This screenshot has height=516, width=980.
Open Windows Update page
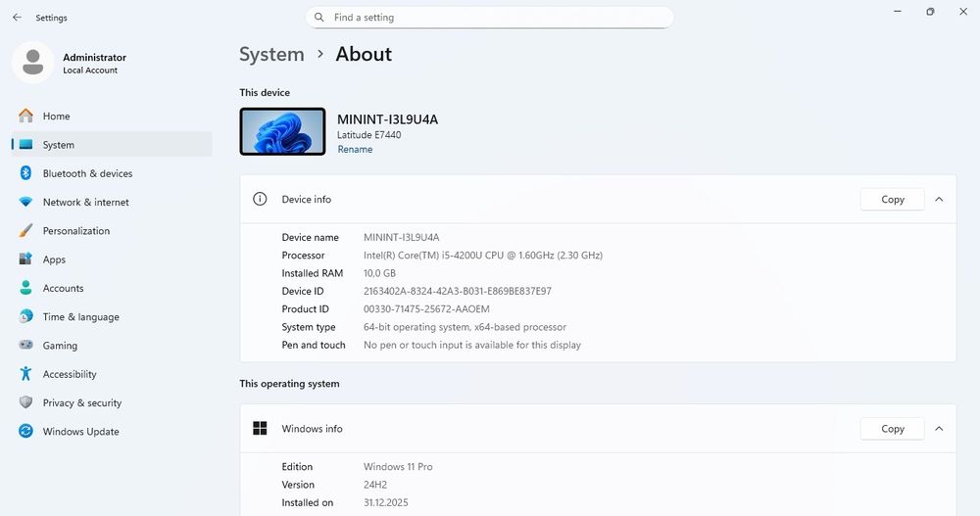112,432
